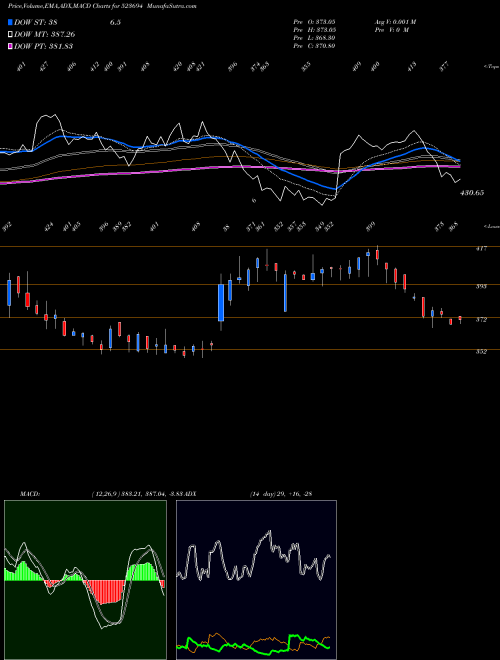Click the last red candle near 372 line
Screen dimensions: 500x660
point(460,319)
